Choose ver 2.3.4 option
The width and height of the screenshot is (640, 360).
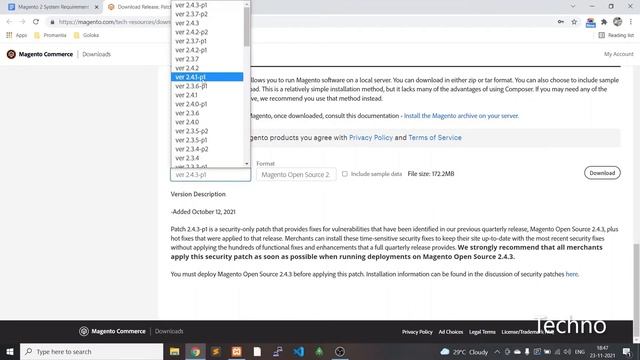coord(207,158)
